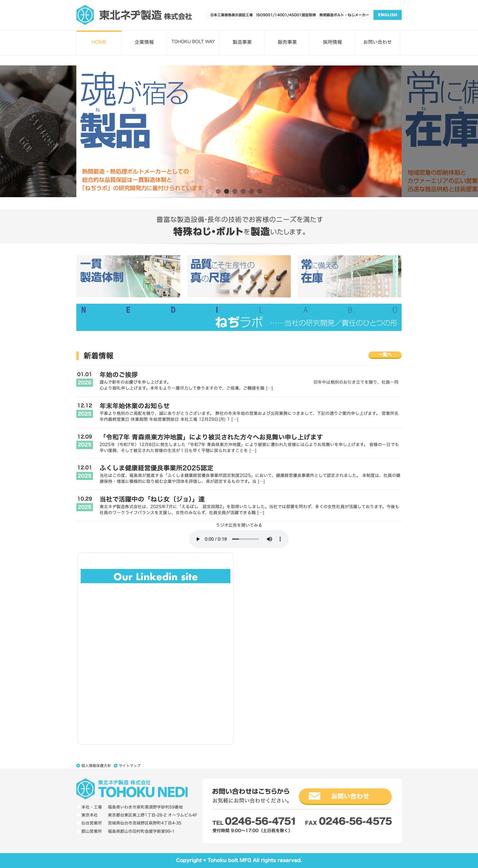Screen dimensions: 478x868
Task: Open the 販売事業 menu item
Action: [287, 42]
